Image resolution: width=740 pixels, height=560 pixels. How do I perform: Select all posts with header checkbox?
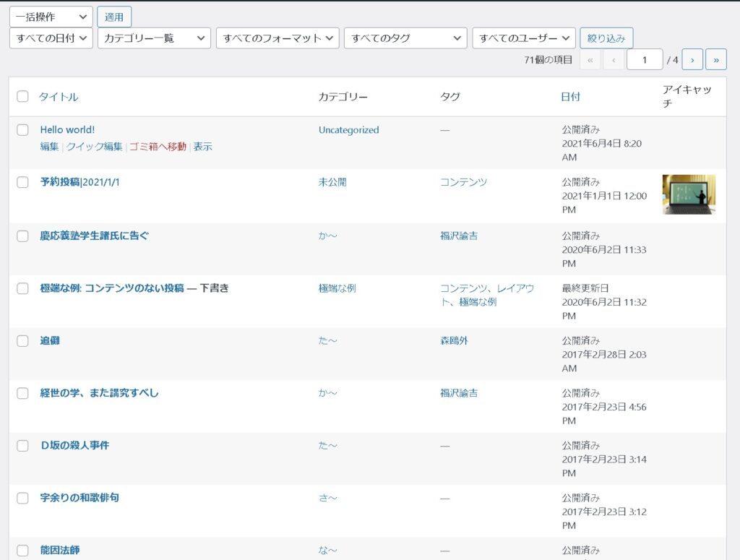23,97
